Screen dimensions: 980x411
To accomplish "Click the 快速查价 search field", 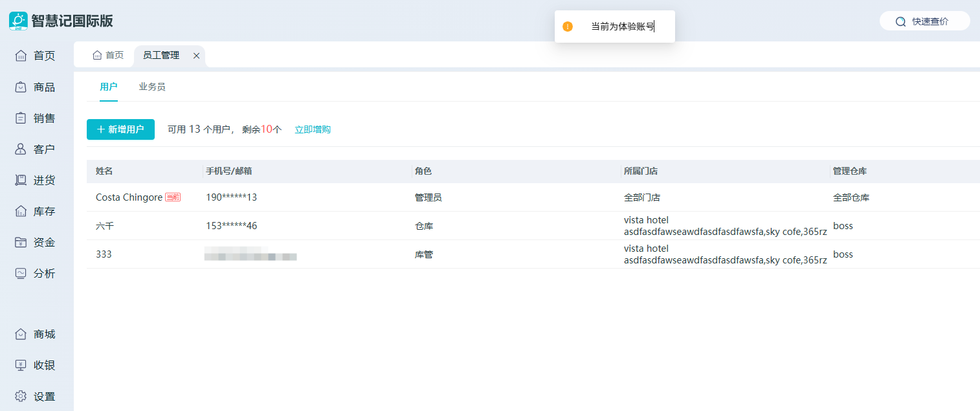I will click(x=924, y=21).
